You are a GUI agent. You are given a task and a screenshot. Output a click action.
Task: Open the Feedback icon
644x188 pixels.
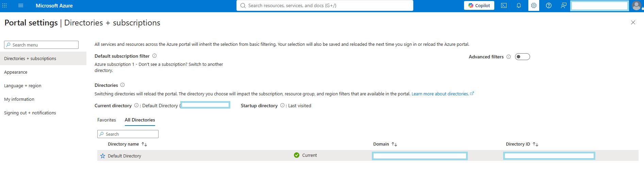click(x=564, y=5)
